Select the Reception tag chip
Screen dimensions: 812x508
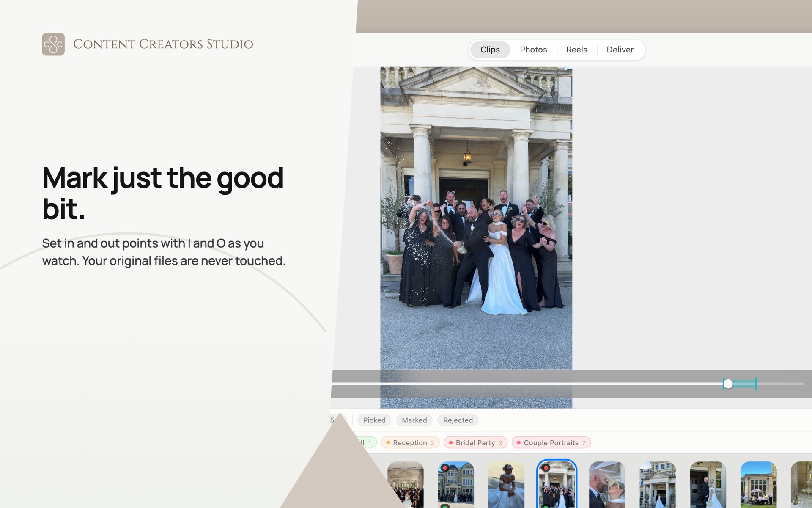click(x=410, y=443)
